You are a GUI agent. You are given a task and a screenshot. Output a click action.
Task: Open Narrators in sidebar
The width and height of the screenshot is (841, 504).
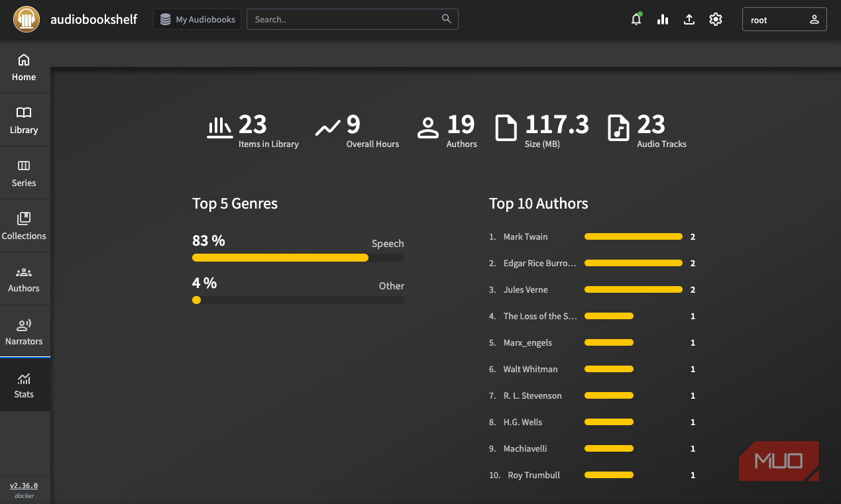tap(25, 332)
